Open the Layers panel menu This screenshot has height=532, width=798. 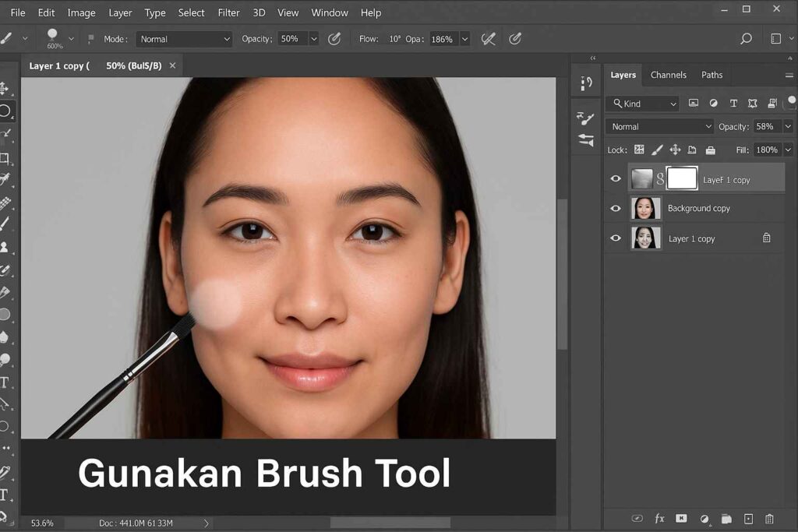pyautogui.click(x=789, y=76)
